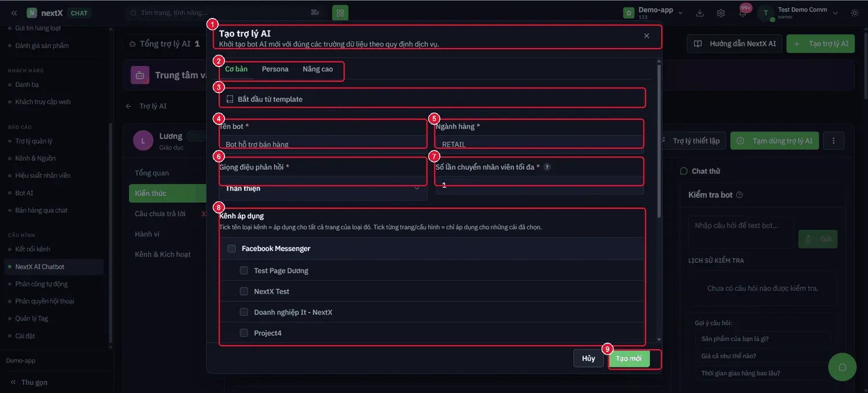Click the D workspace avatar icon
The image size is (868, 393).
pyautogui.click(x=628, y=13)
